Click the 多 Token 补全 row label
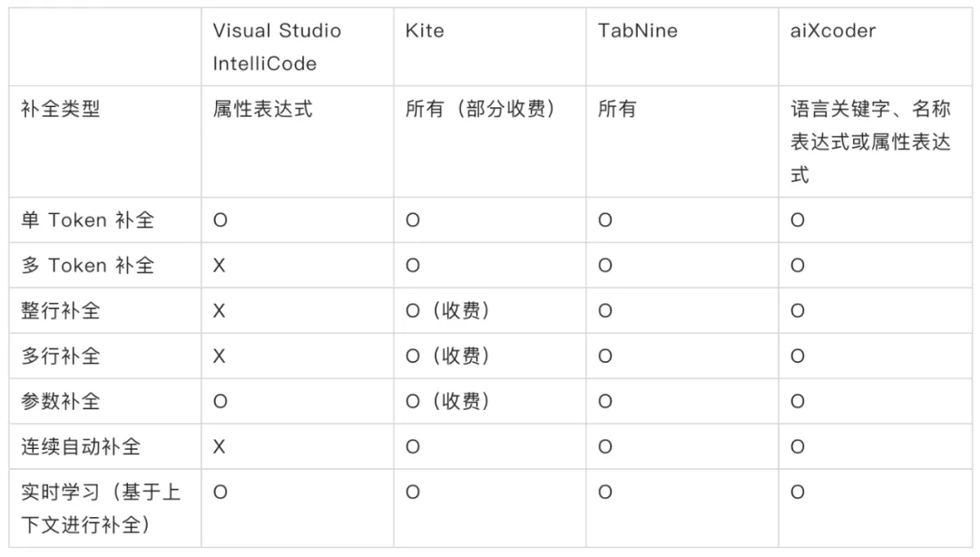Image resolution: width=980 pixels, height=557 pixels. tap(87, 265)
